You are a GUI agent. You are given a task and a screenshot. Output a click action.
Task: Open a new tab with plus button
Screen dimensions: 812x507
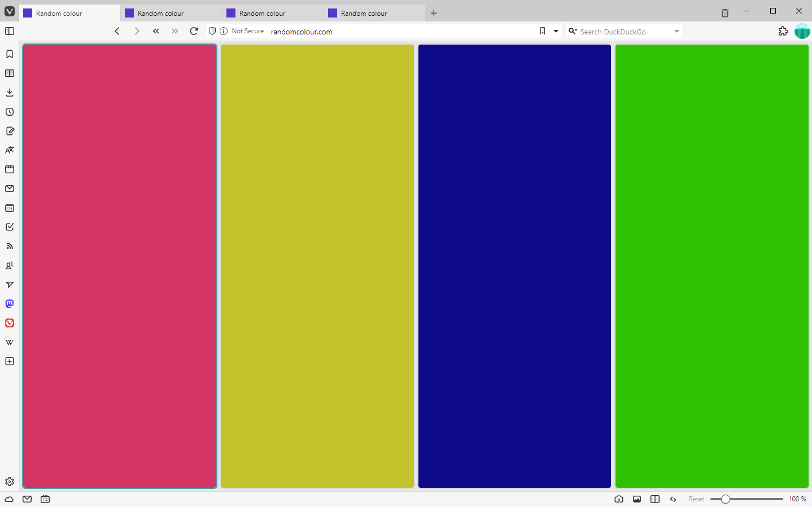tap(434, 13)
